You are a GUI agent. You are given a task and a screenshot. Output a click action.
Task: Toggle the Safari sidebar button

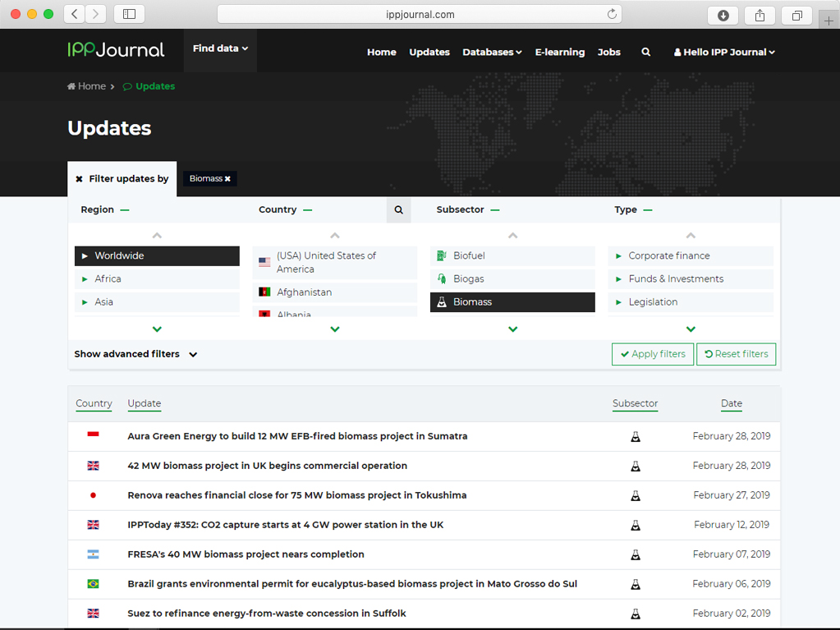coord(129,14)
